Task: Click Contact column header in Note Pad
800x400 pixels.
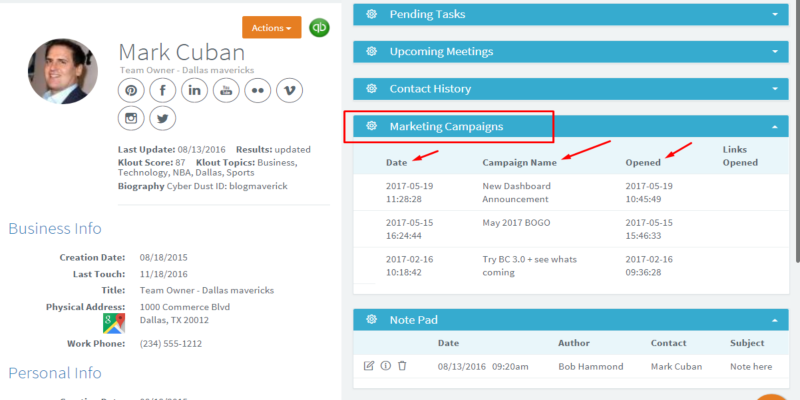Action: tap(668, 343)
